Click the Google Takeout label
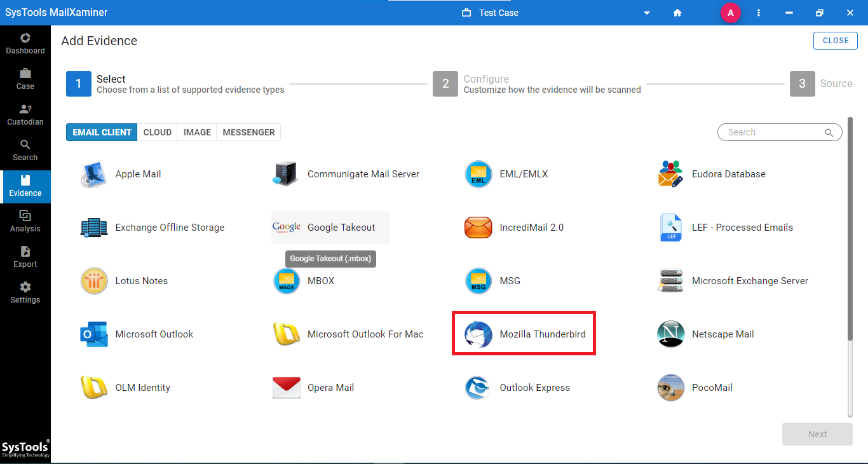 click(341, 228)
